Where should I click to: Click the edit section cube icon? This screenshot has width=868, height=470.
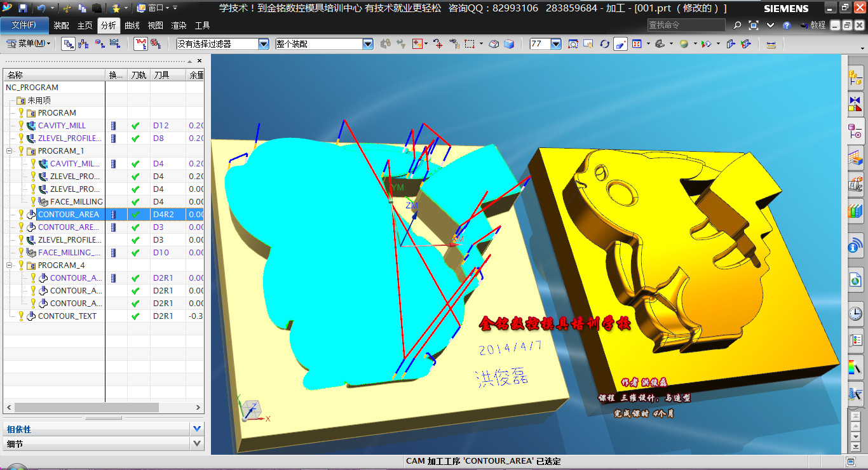(746, 44)
